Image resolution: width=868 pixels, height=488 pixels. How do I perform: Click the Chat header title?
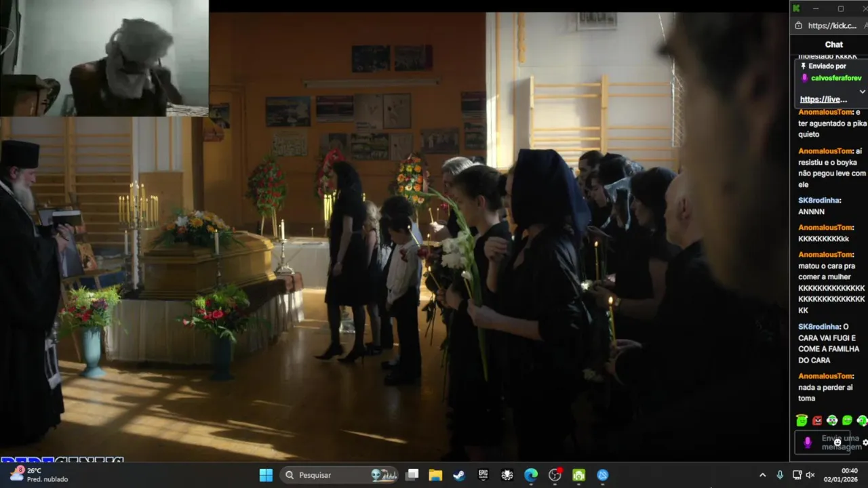(834, 45)
